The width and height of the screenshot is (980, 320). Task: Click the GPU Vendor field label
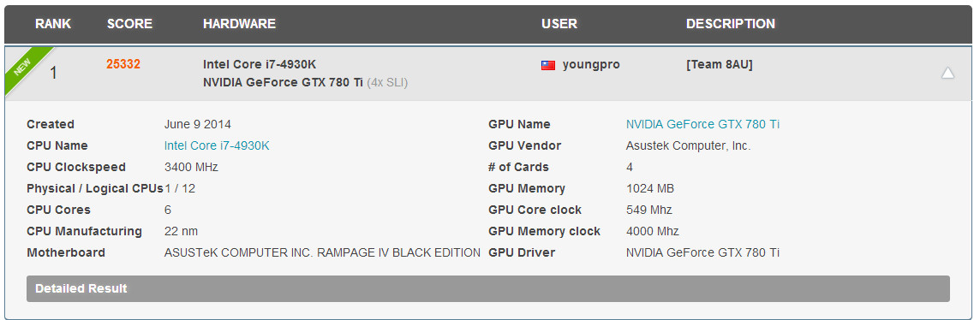[524, 145]
